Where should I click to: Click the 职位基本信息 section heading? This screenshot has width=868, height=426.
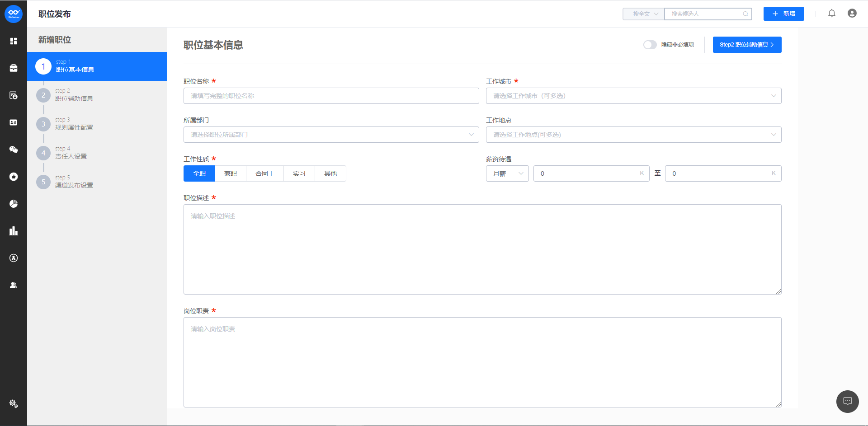coord(213,45)
